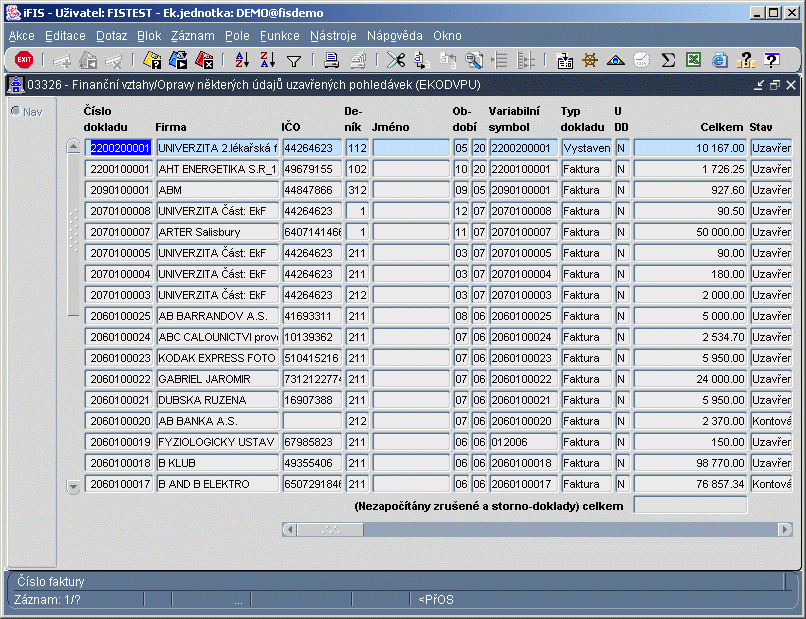Click the copy field icon beside scissors
The height and width of the screenshot is (619, 806).
click(x=422, y=60)
